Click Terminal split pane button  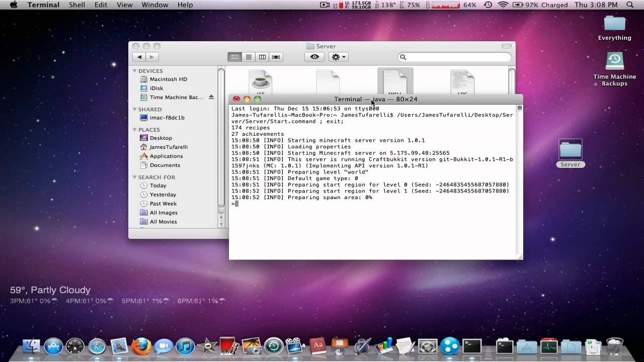[x=520, y=108]
